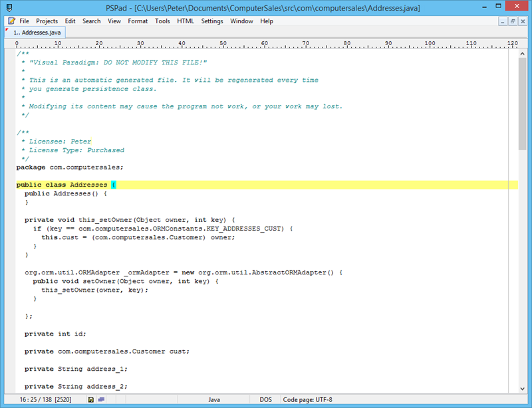Click the 'Modifying its content may cause' comment line
This screenshot has width=532, height=408.
coord(182,106)
